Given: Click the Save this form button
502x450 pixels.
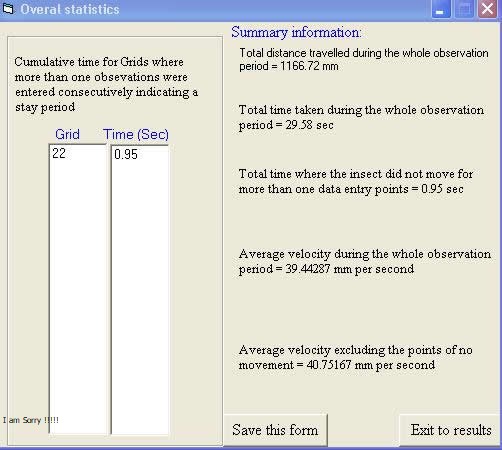Looking at the screenshot, I should pyautogui.click(x=275, y=430).
